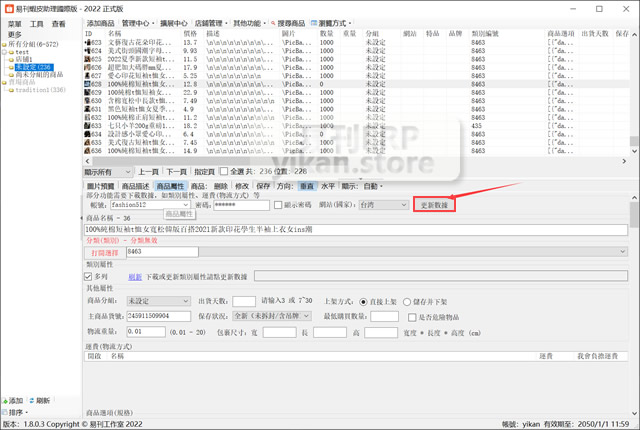Viewport: 640px width, 430px height.
Task: Click the 添加 plus icon at bottom left
Action: pos(7,400)
